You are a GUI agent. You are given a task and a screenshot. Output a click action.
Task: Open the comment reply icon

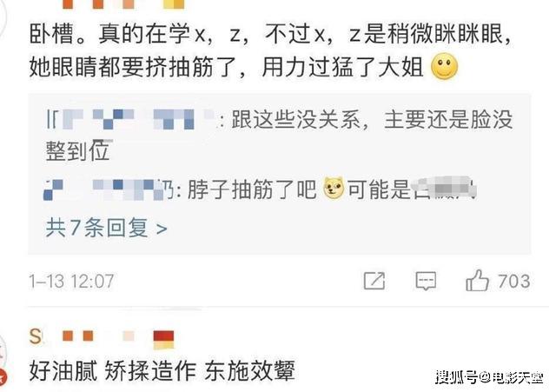426,281
